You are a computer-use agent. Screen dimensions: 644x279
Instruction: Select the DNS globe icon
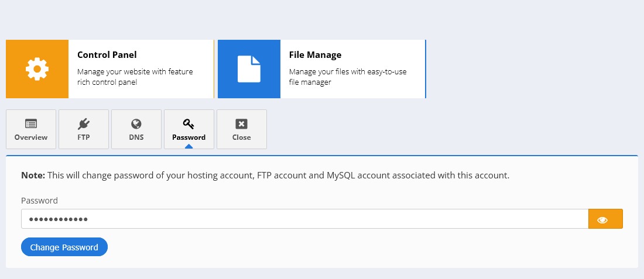pos(136,123)
